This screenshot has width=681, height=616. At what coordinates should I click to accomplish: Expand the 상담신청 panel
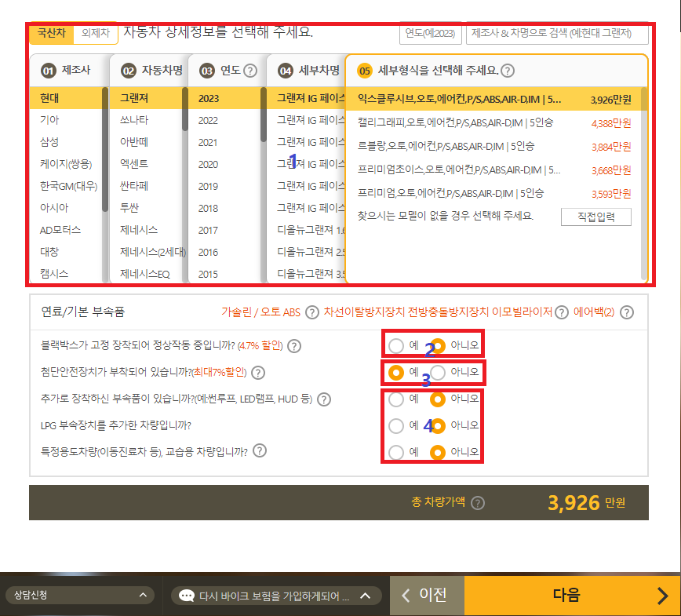[x=80, y=595]
